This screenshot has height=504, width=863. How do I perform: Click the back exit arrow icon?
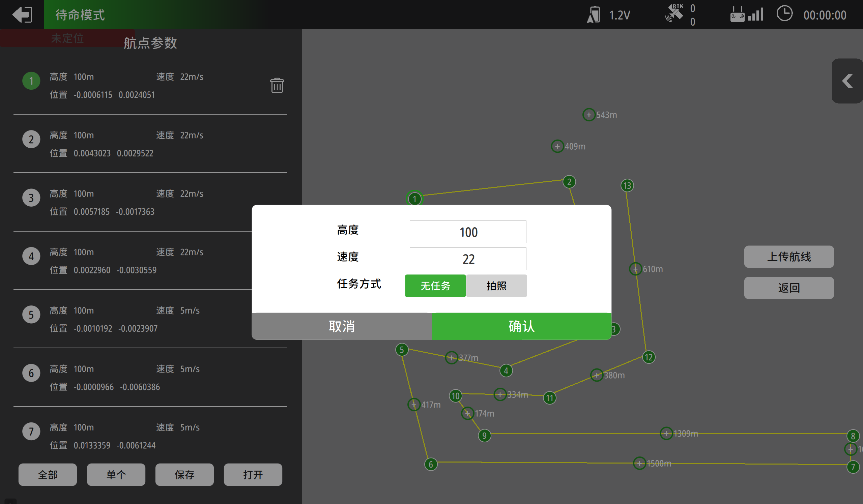pyautogui.click(x=22, y=15)
